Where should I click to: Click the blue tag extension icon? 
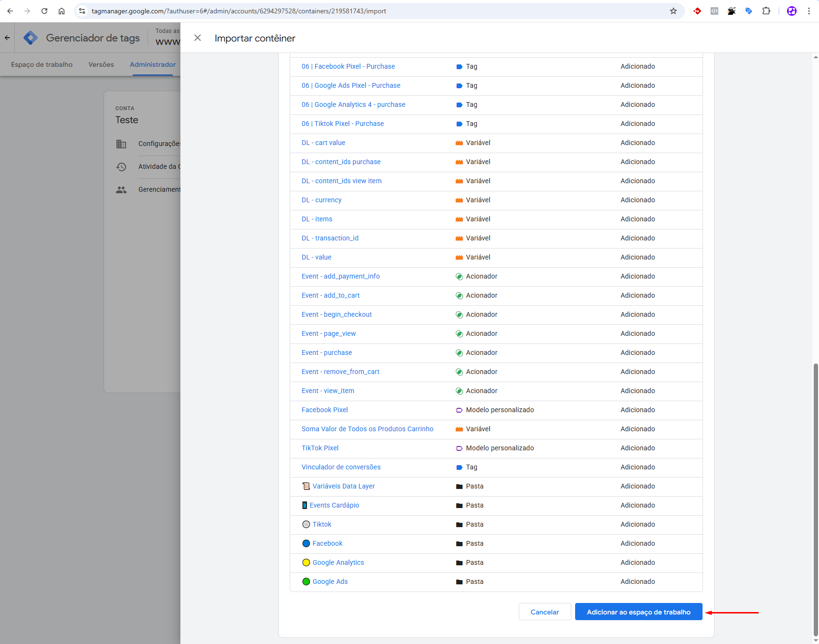[749, 11]
